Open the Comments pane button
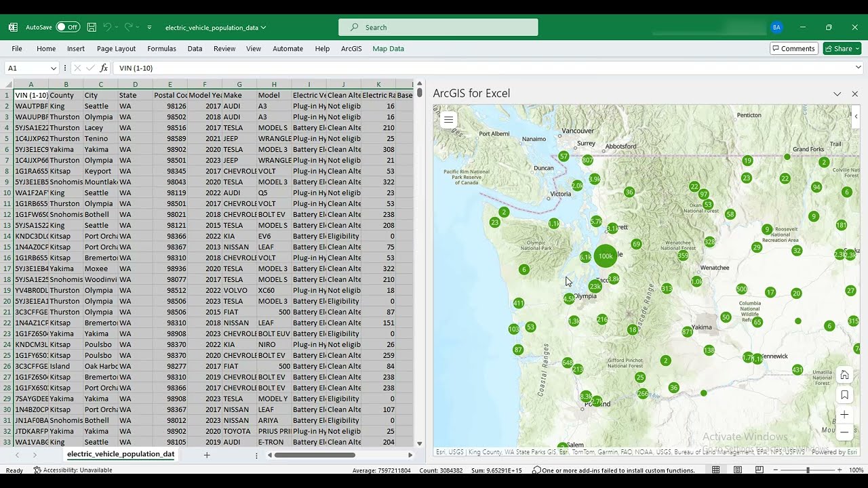This screenshot has width=868, height=488. tap(793, 48)
